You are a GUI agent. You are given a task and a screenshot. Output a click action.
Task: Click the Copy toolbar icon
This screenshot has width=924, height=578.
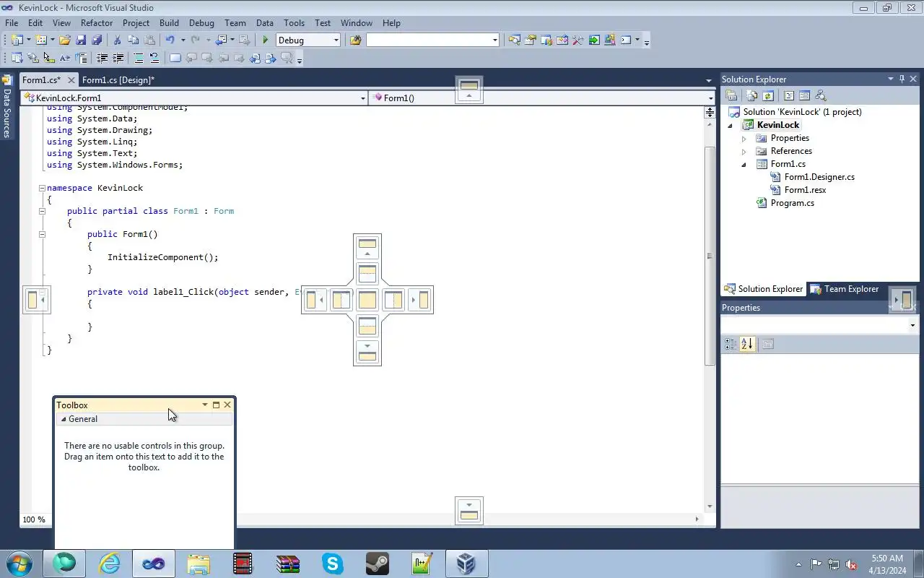134,40
